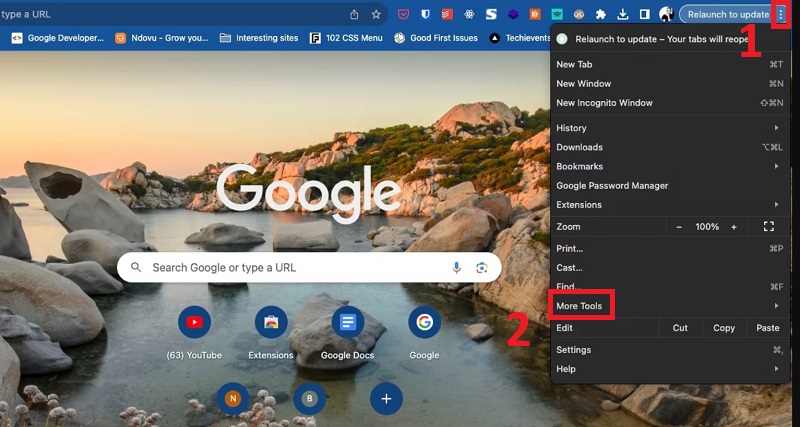Open the YouTube shortcut
800x427 pixels.
194,322
